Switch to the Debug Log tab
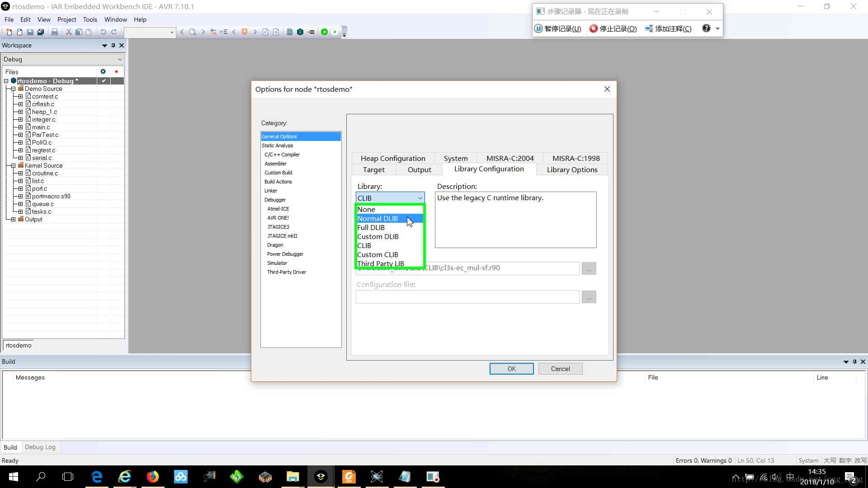868x488 pixels. tap(40, 447)
